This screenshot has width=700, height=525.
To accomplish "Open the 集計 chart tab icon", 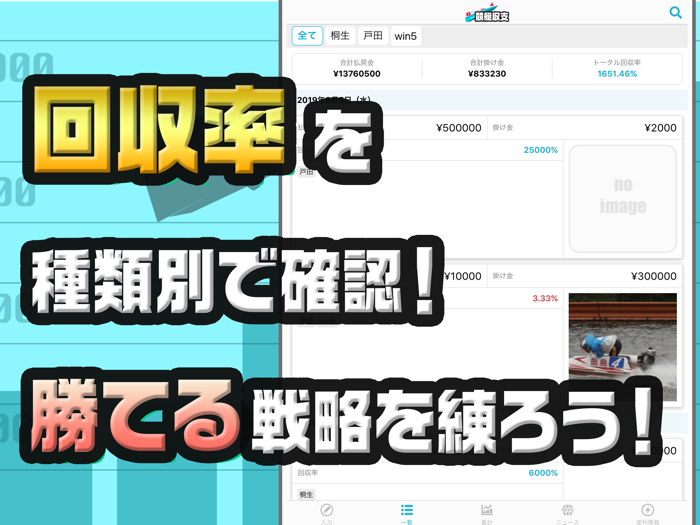I will [x=487, y=510].
